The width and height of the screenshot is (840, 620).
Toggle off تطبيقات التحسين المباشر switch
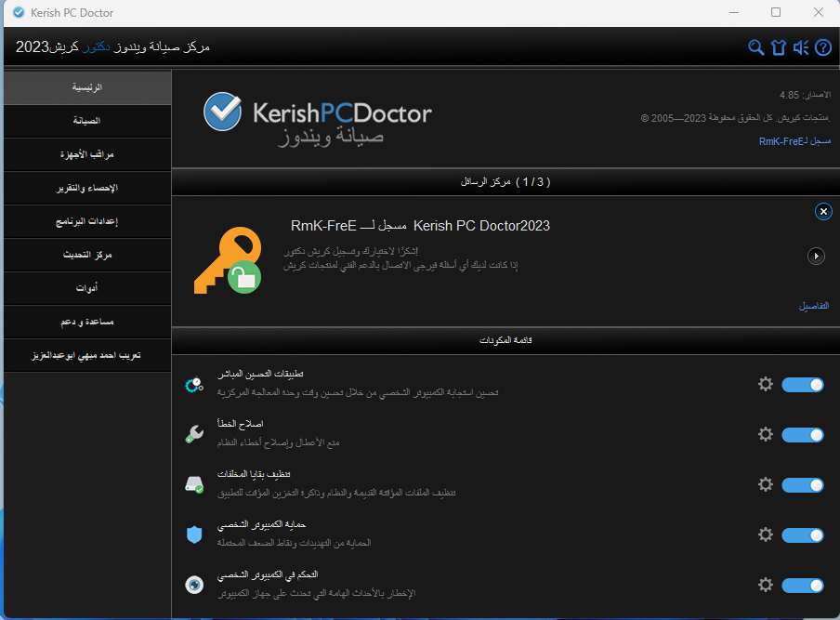pyautogui.click(x=803, y=385)
